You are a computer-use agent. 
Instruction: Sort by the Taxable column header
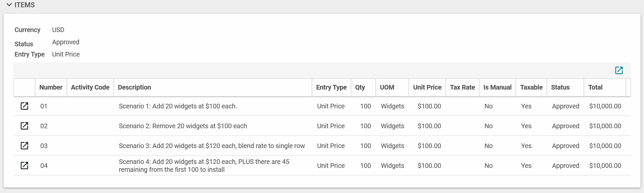tap(531, 87)
